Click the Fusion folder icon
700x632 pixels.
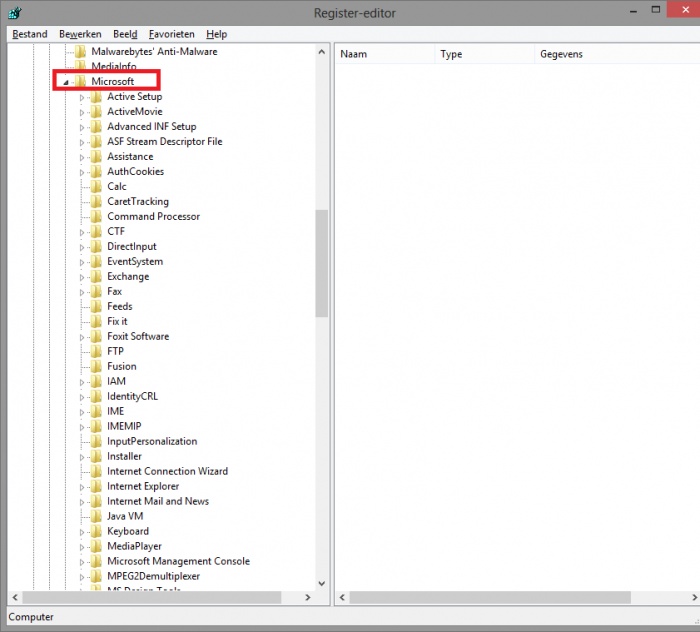coord(96,366)
